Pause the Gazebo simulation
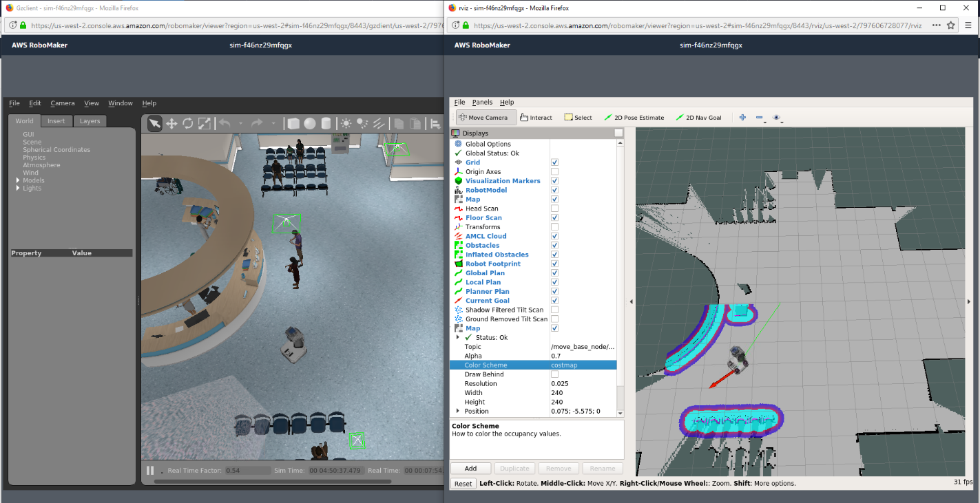 pos(150,471)
